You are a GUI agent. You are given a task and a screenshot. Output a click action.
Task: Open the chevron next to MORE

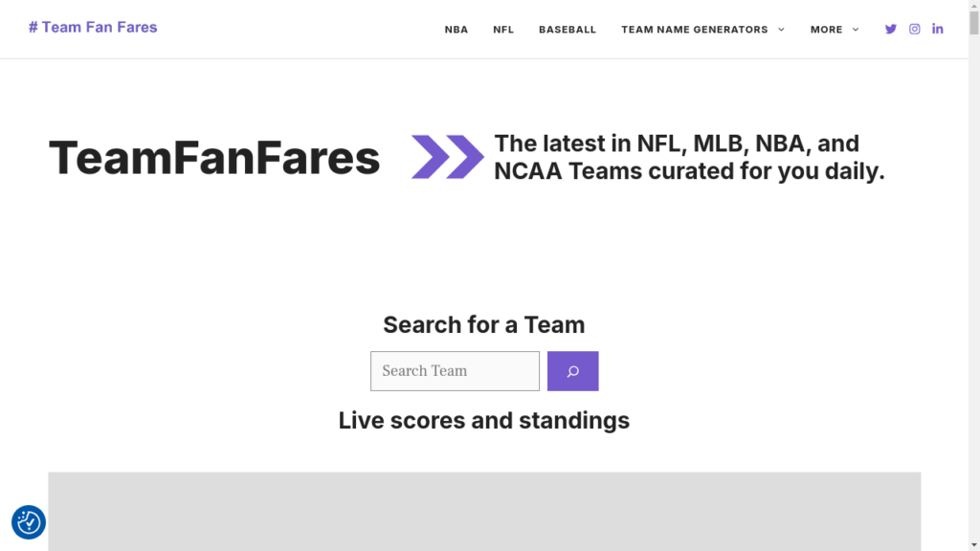click(x=855, y=29)
